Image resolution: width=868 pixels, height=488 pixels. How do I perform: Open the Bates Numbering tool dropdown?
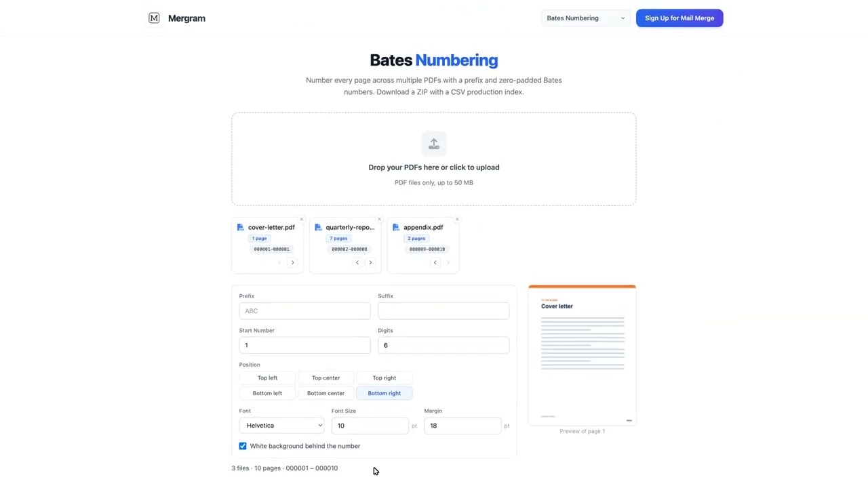586,18
